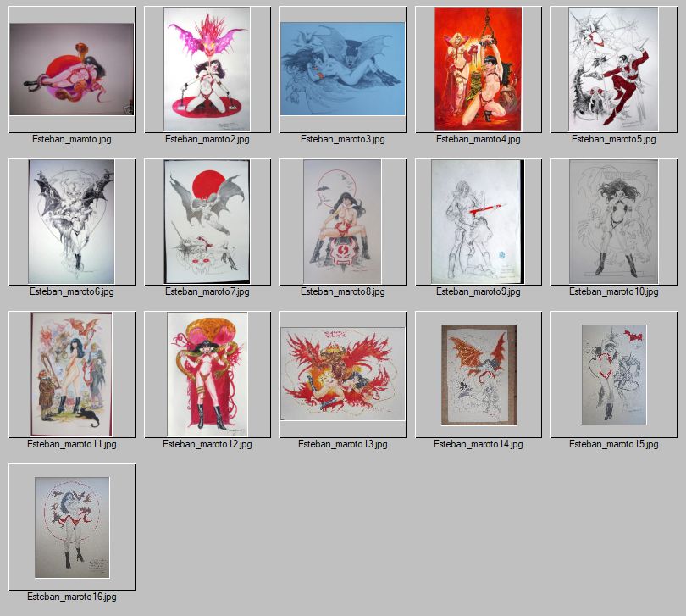Select the Esteban_maroto7.jpg thumbnail image
Viewport: 686px width, 616px height.
pyautogui.click(x=207, y=221)
